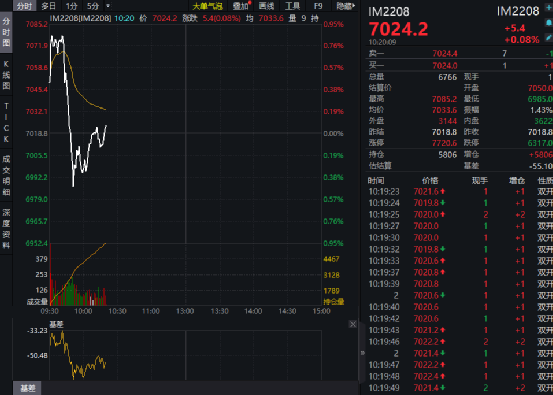Select the 5分 period tab
Image resolution: width=553 pixels, height=395 pixels.
pyautogui.click(x=93, y=6)
